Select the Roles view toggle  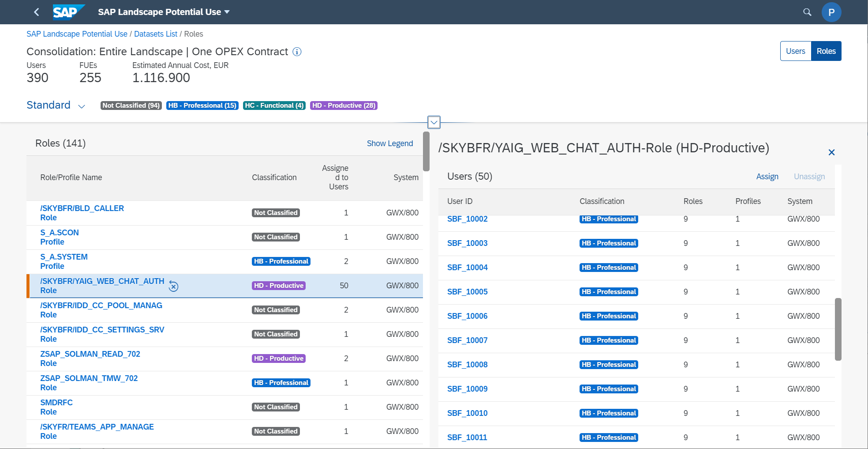pyautogui.click(x=826, y=51)
